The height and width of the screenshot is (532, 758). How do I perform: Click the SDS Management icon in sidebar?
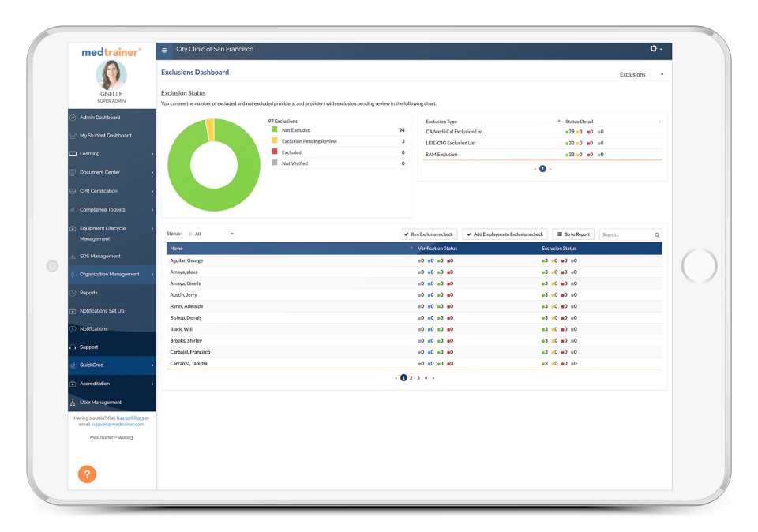tap(73, 256)
